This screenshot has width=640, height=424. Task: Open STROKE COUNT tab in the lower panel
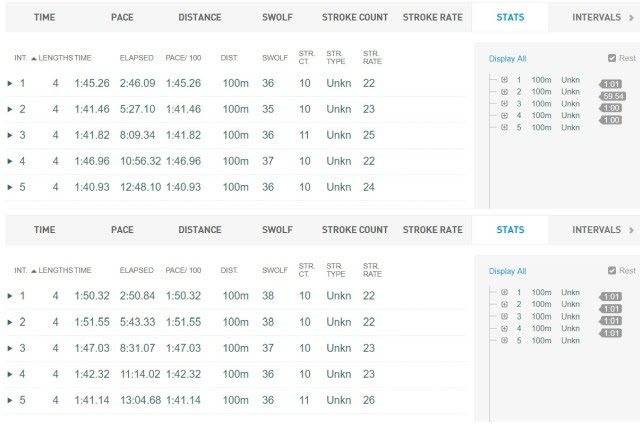click(x=355, y=230)
